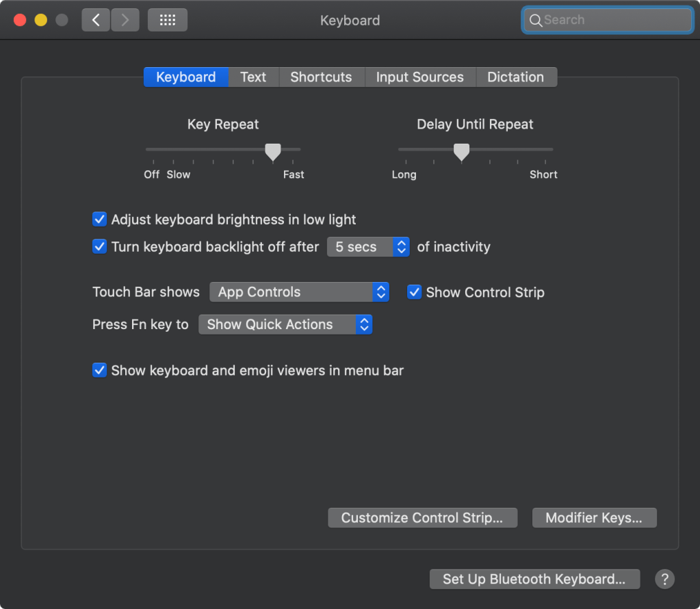Click Set Up Bluetooth Keyboard
This screenshot has height=609, width=700.
click(x=534, y=579)
